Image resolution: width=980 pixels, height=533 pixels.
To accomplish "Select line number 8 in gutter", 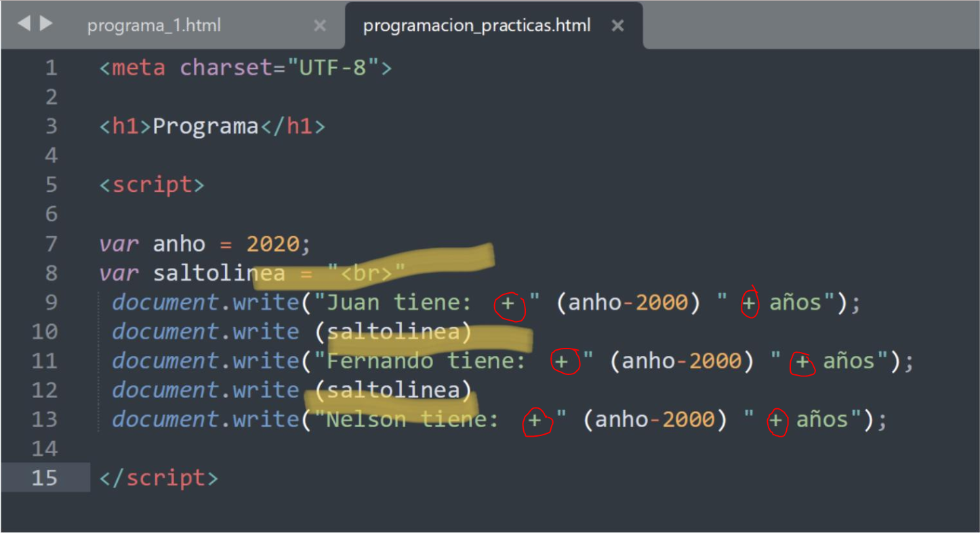I will (52, 273).
